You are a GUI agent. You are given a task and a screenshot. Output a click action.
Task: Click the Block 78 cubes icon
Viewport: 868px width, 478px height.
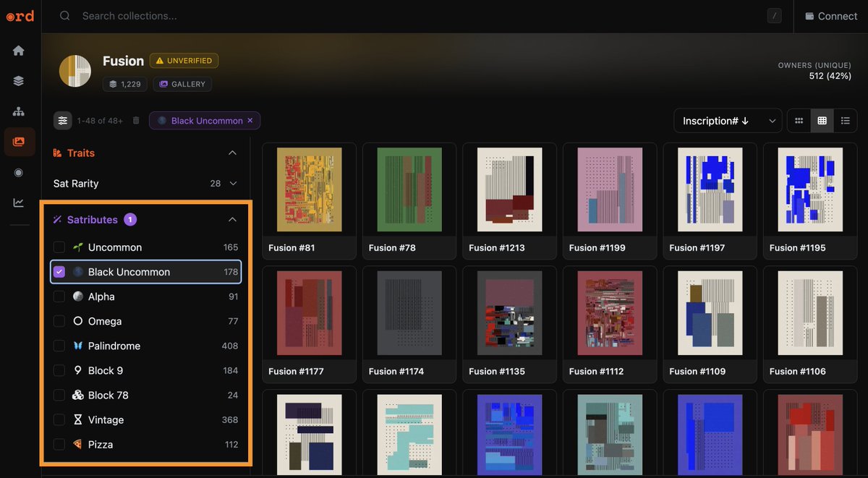pos(78,395)
